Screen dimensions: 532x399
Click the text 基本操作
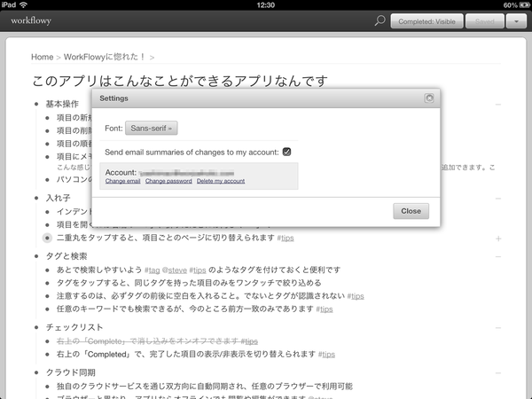coord(62,104)
